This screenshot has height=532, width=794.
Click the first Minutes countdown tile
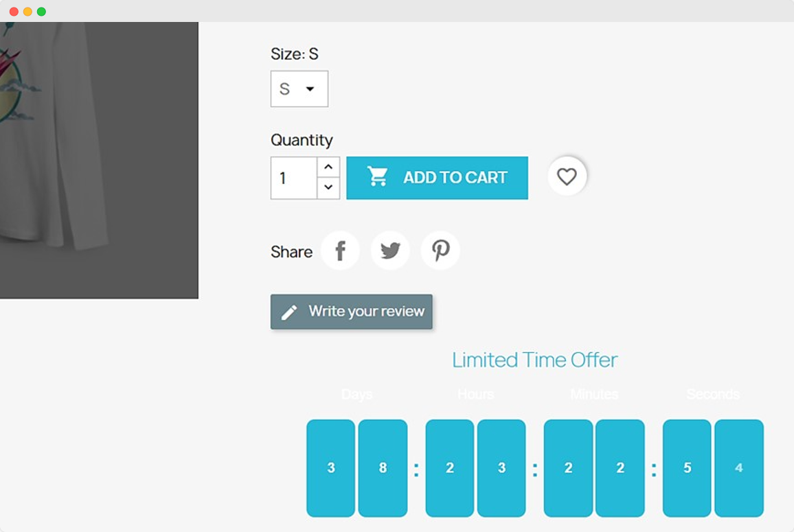point(568,468)
